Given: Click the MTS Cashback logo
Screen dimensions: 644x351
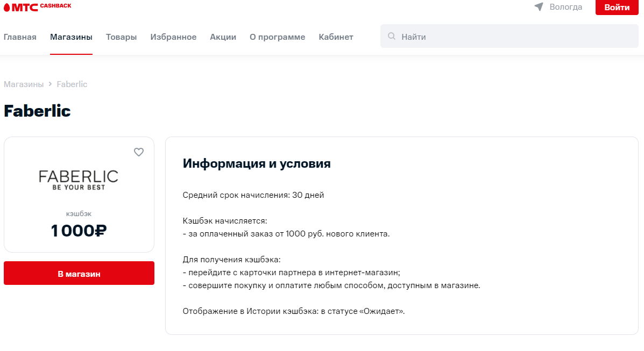Looking at the screenshot, I should (x=37, y=6).
